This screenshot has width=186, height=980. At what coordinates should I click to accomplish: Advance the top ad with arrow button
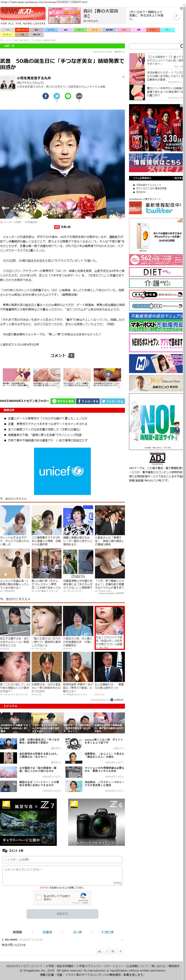point(176,16)
